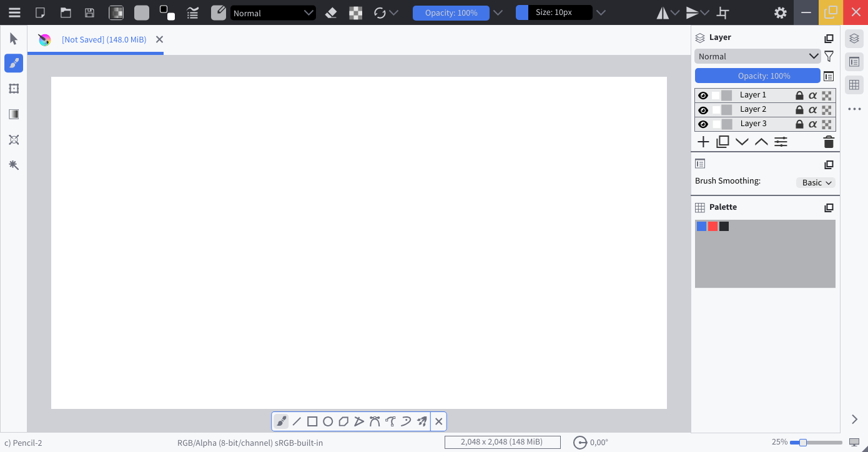Open a file using the folder icon
This screenshot has height=452, width=868.
pos(66,12)
